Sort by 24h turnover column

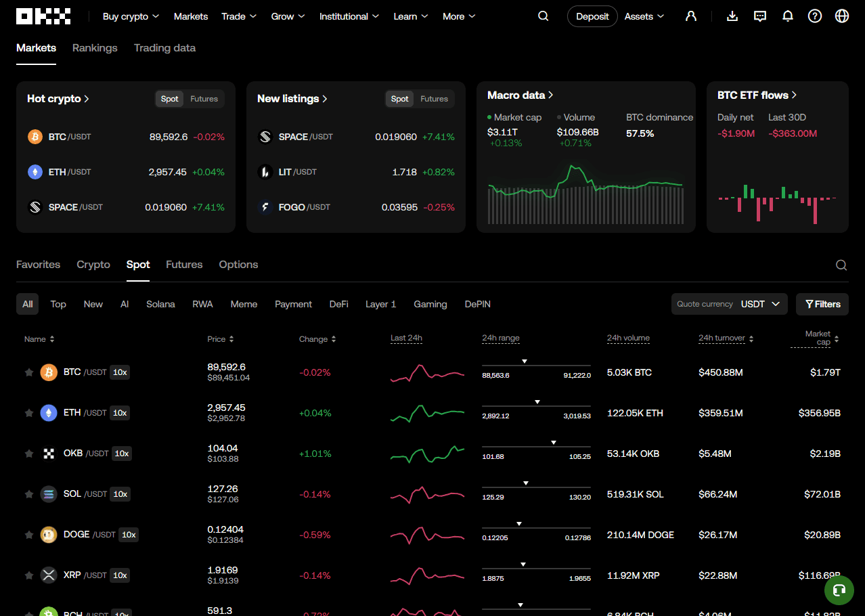click(726, 338)
